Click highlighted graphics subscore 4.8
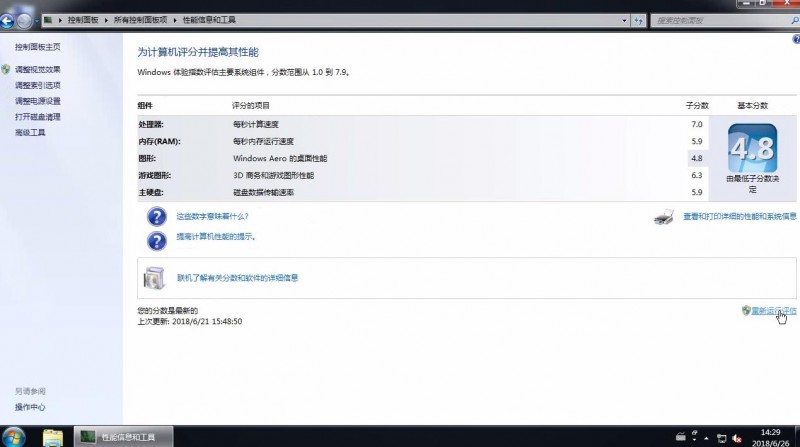The image size is (800, 447). tap(697, 158)
